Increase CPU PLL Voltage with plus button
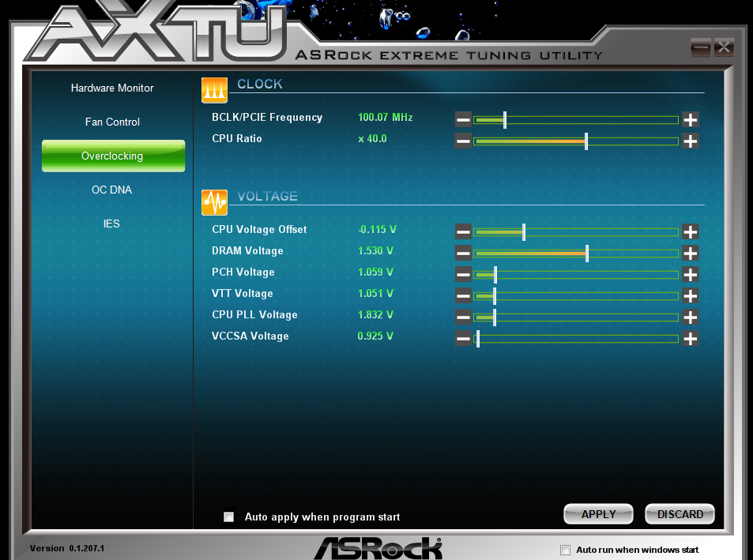 690,318
